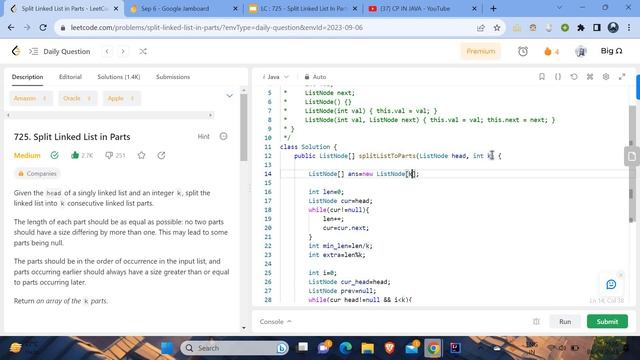Screen dimensions: 640x360
Task: Expand editor to fullscreen icon
Action: [622, 77]
